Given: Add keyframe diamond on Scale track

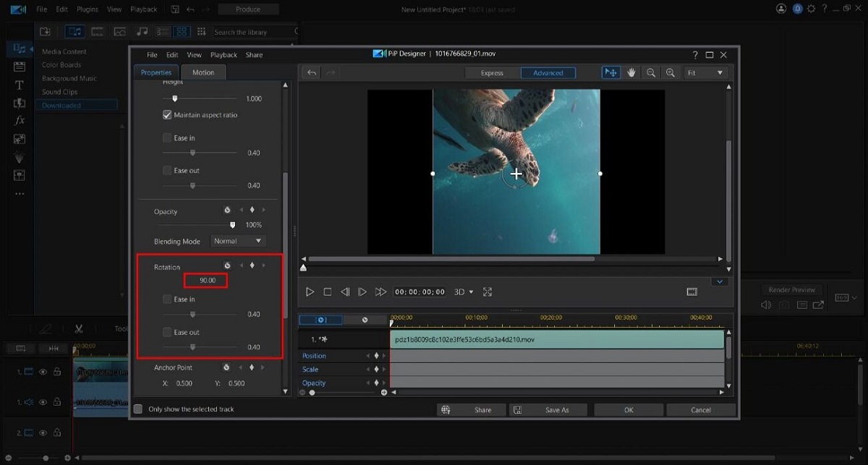Looking at the screenshot, I should [x=376, y=370].
